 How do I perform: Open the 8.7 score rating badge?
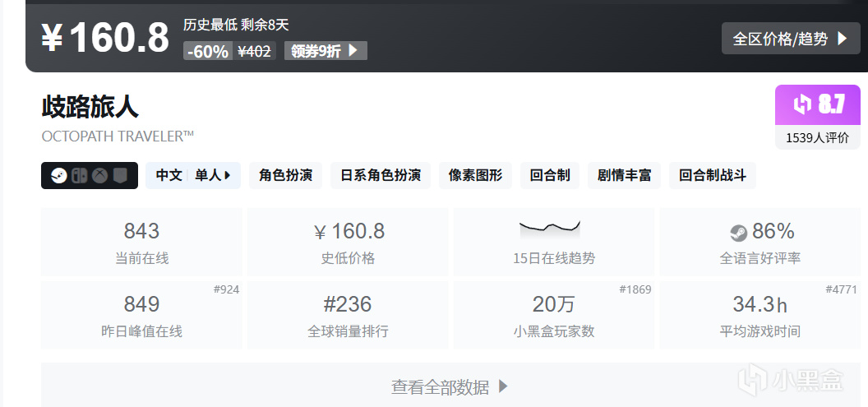point(818,104)
